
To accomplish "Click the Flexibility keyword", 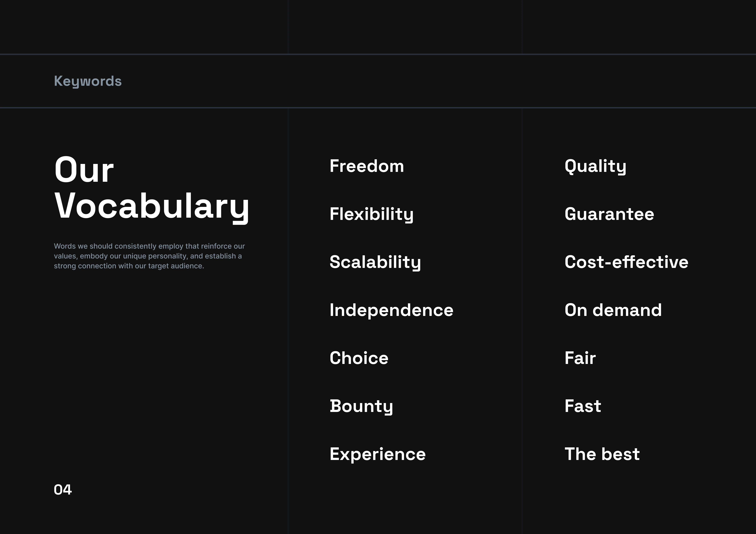I will point(371,214).
